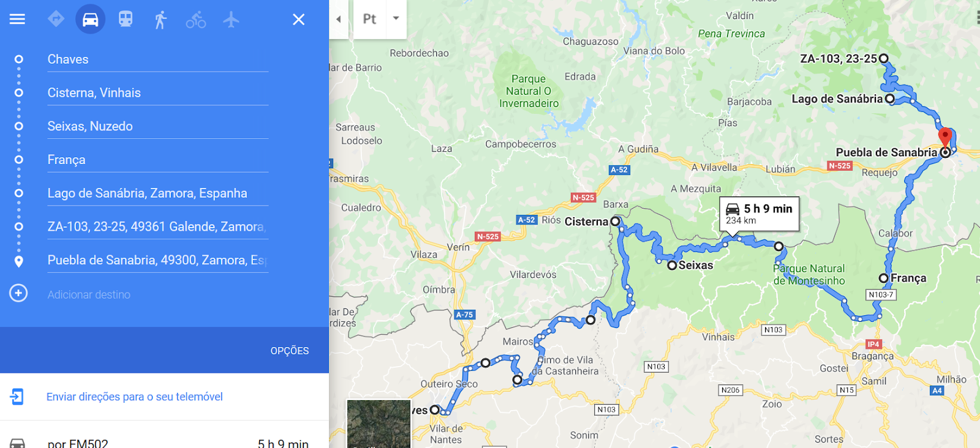Screen dimensions: 980x448
Task: Open the Pt language dropdown arrow
Action: click(x=396, y=18)
